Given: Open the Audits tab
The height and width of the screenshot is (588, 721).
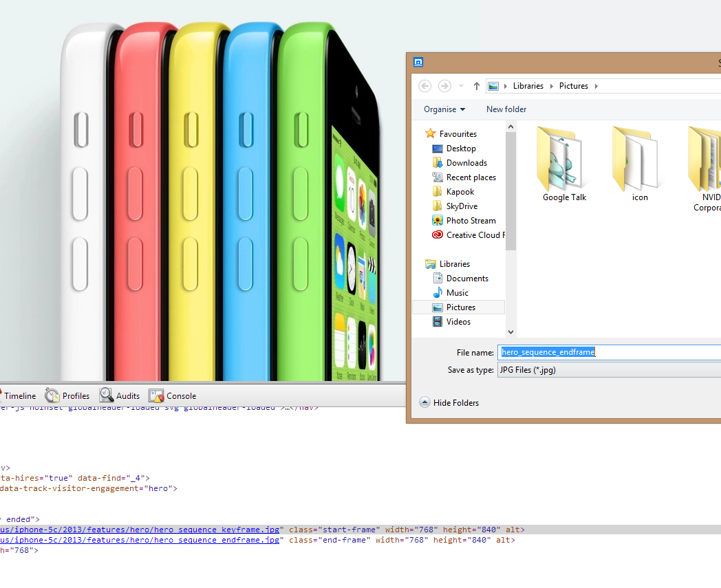Looking at the screenshot, I should 120,396.
